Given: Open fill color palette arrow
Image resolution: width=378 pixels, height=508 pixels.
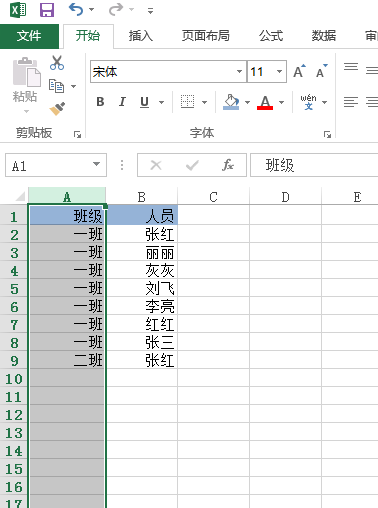Looking at the screenshot, I should [x=248, y=102].
